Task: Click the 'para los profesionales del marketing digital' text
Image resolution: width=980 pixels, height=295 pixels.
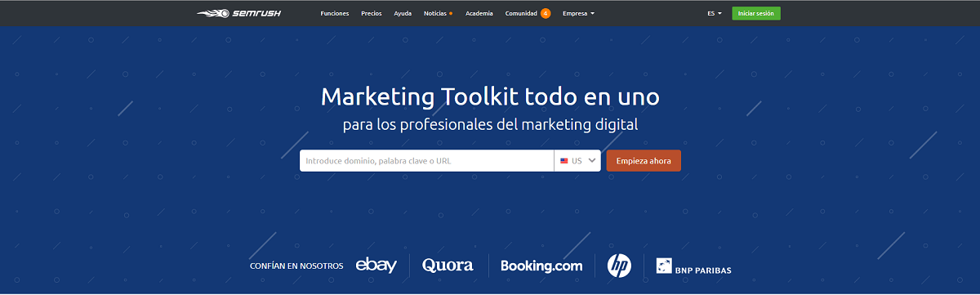Action: pos(490,126)
